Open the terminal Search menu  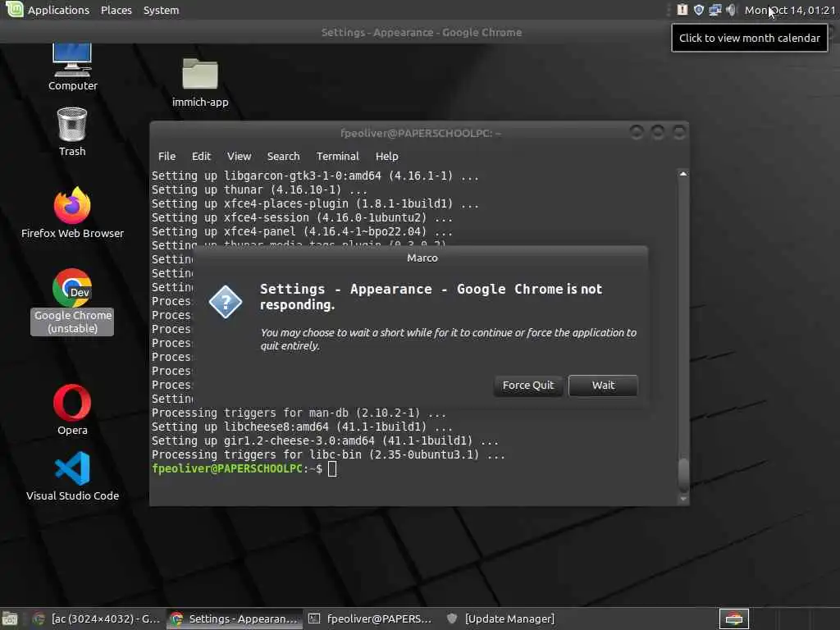point(283,156)
